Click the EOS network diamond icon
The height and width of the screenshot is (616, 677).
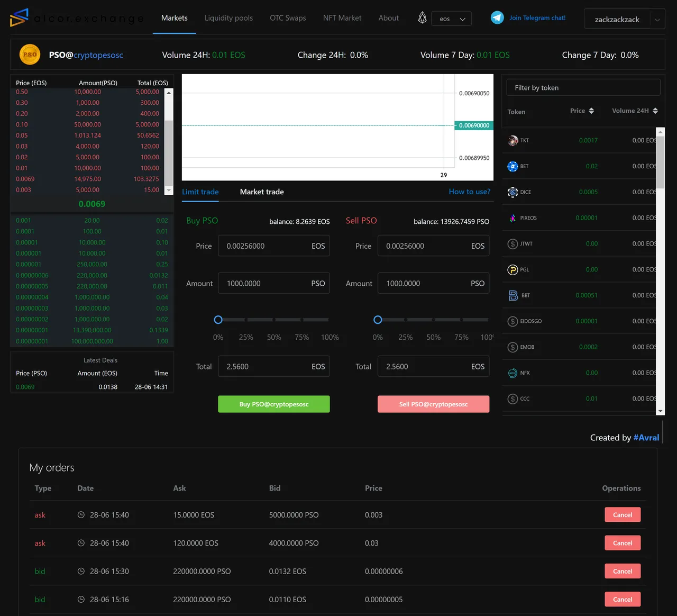(422, 18)
